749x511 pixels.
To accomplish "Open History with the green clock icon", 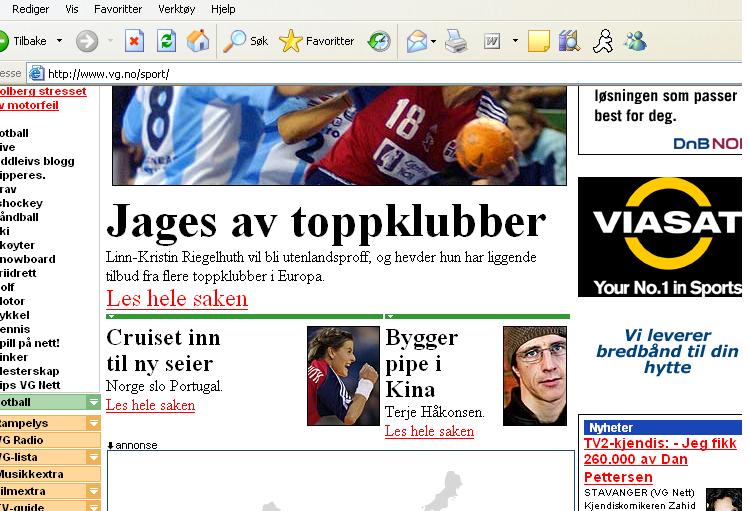I will click(379, 42).
